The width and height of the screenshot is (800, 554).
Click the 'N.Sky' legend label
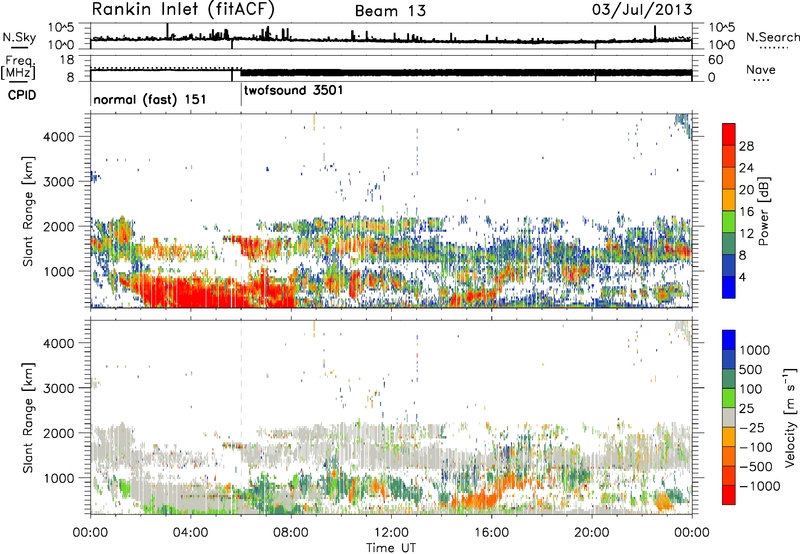pyautogui.click(x=19, y=37)
